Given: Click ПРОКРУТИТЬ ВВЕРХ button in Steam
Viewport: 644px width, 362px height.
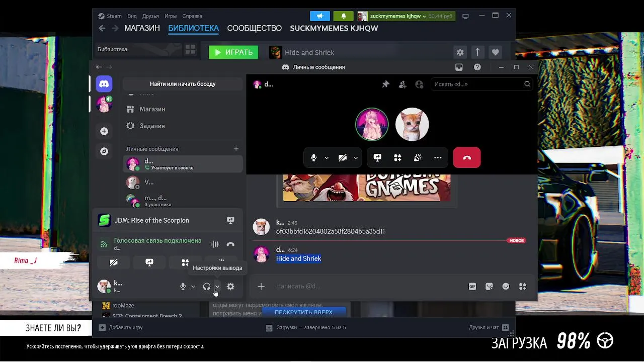Looking at the screenshot, I should pos(303,312).
